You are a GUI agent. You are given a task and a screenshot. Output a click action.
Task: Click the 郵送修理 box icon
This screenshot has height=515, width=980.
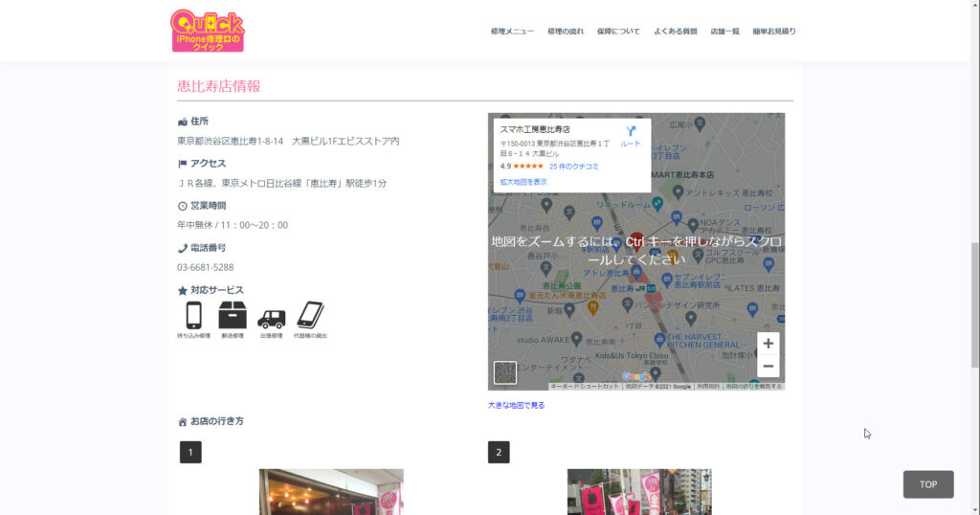point(233,315)
